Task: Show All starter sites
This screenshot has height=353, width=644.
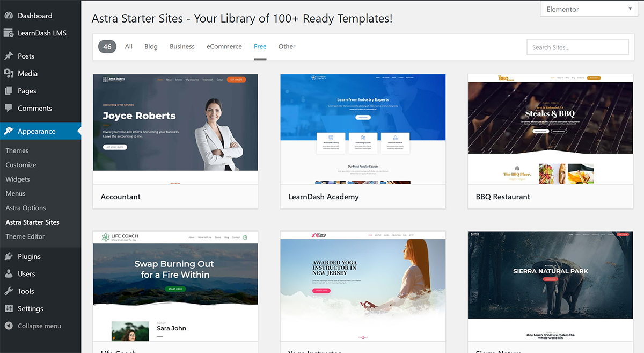Action: [x=129, y=46]
